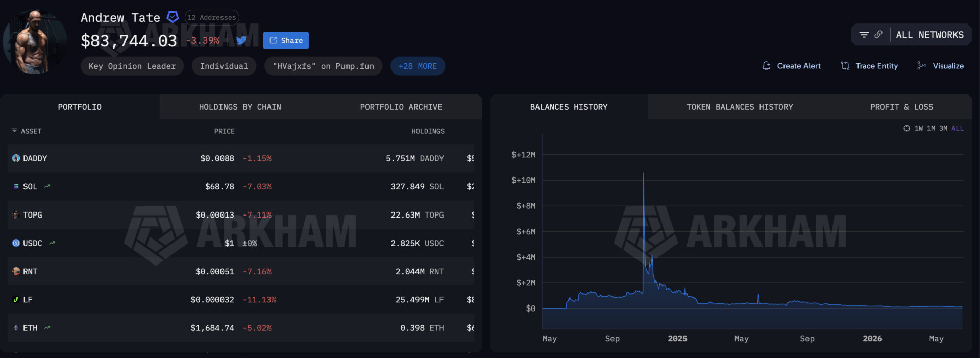980x358 pixels.
Task: Select the Individual tag
Action: click(224, 66)
